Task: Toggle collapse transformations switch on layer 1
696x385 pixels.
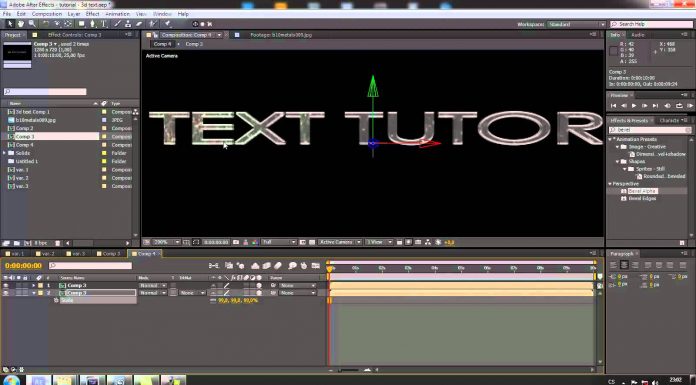Action: point(220,286)
